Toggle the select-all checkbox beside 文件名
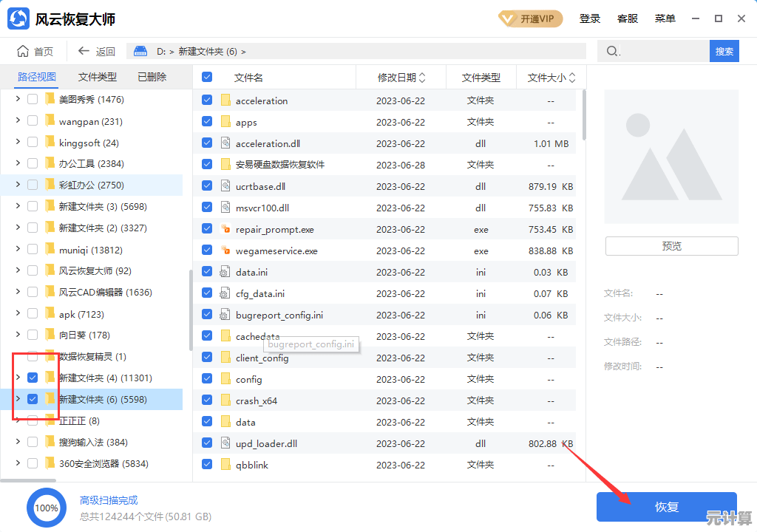This screenshot has width=757, height=532. tap(207, 77)
